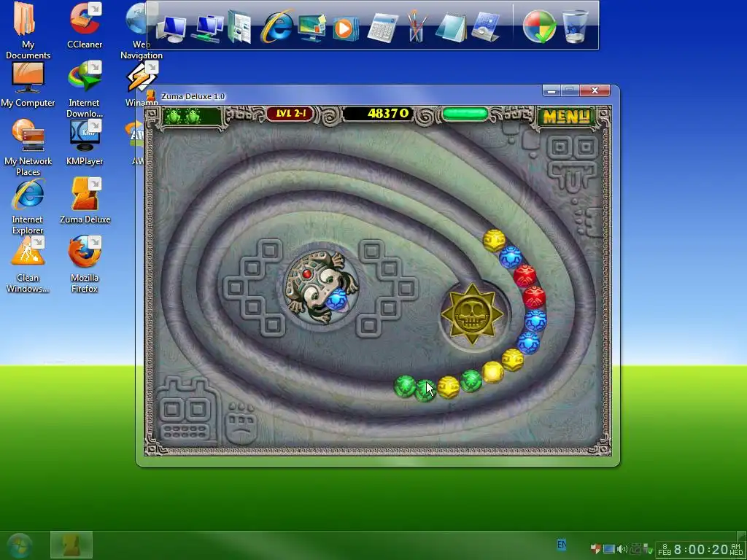The width and height of the screenshot is (747, 560).
Task: Click the blue game tile icon in dock
Action: (485, 28)
